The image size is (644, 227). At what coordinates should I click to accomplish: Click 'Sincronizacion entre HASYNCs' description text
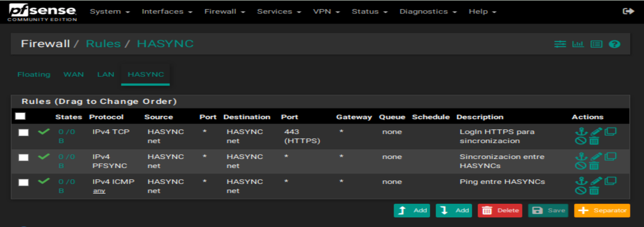(x=502, y=161)
